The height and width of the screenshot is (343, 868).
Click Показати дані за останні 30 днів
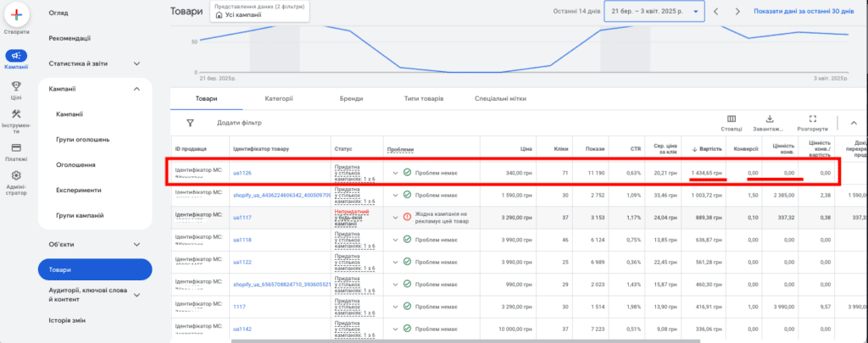tap(804, 11)
